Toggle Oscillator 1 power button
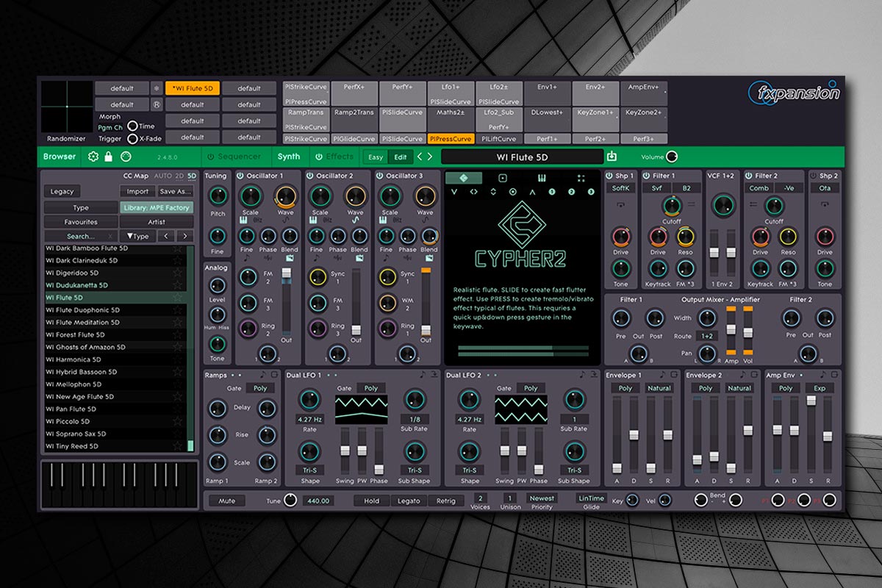Screen dimensions: 882x588 click(240, 176)
